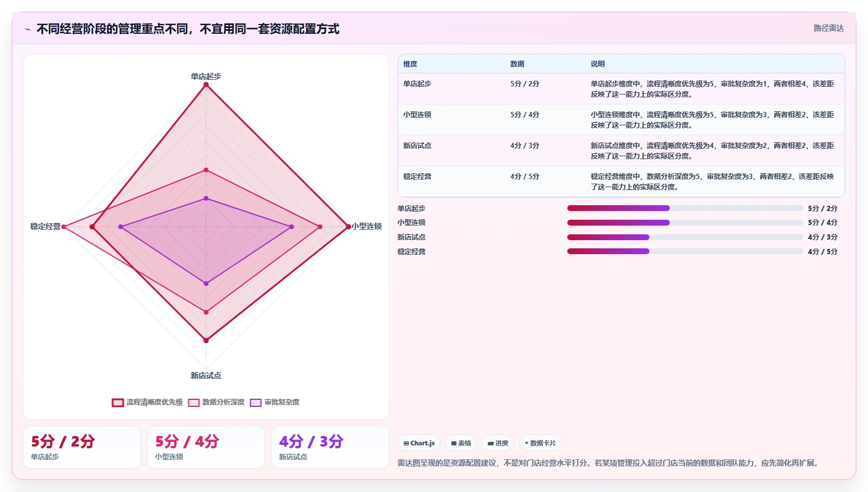Toggle the 数据分析深度 legend entry
This screenshot has width=868, height=492.
[216, 402]
